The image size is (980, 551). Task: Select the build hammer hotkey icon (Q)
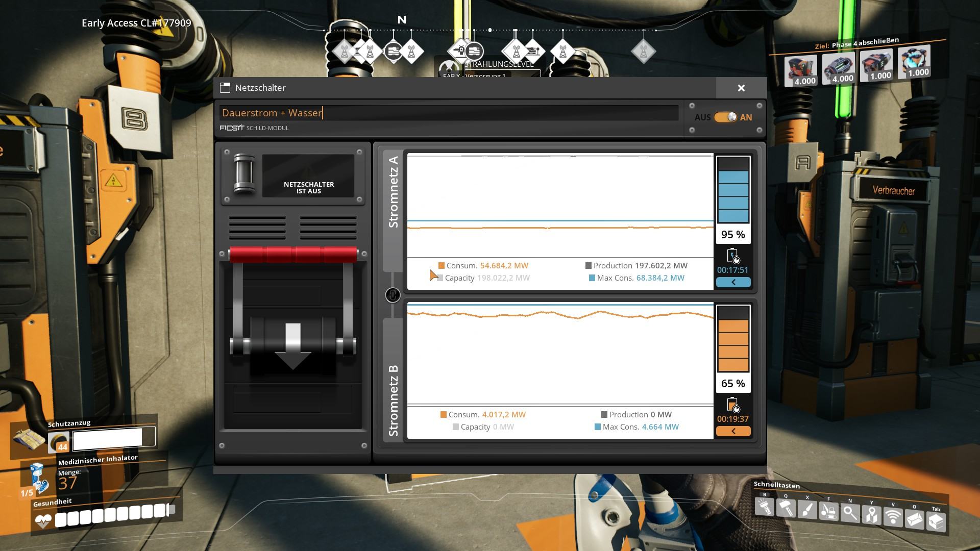(x=786, y=509)
